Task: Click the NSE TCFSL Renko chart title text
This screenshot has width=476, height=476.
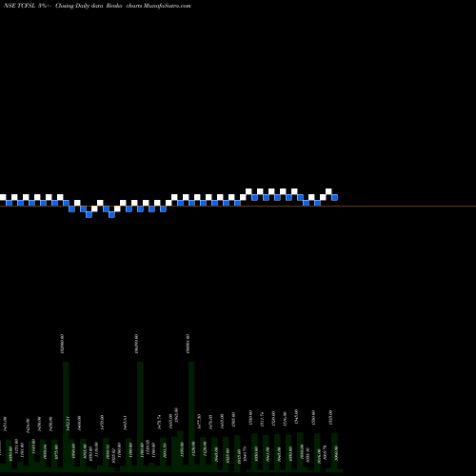Action: (97, 6)
